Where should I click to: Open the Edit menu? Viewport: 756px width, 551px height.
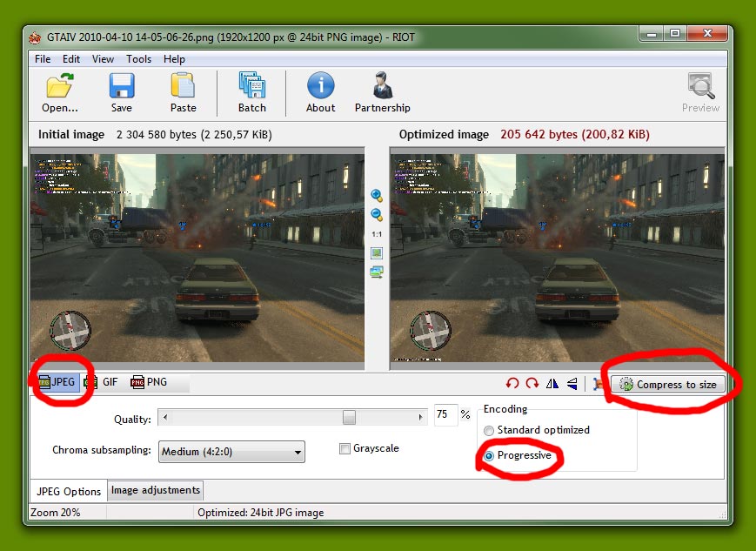point(71,59)
